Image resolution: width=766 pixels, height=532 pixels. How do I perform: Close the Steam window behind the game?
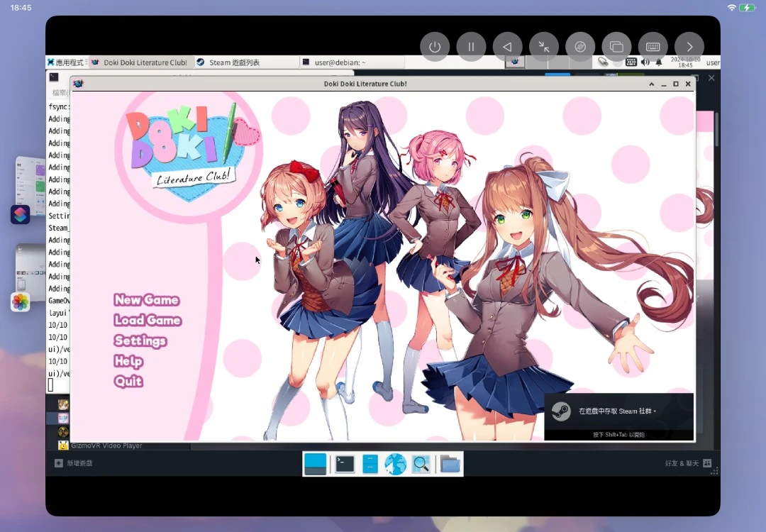(x=712, y=78)
